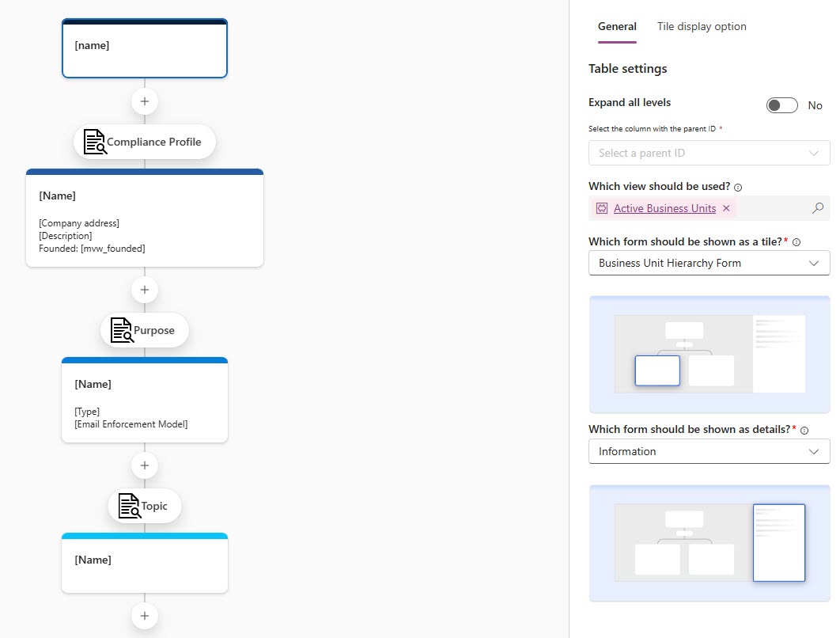
Task: Select the topmost [name] tile
Action: 145,49
